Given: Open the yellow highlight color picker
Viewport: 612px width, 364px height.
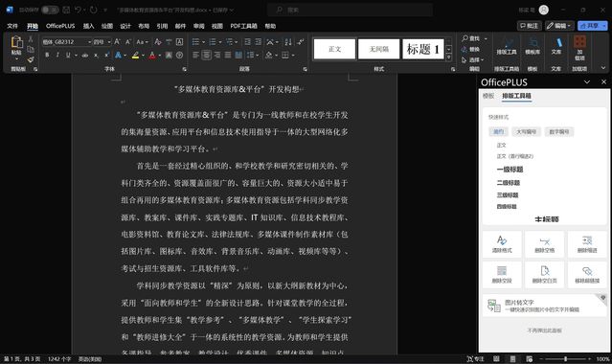Looking at the screenshot, I should pyautogui.click(x=143, y=55).
